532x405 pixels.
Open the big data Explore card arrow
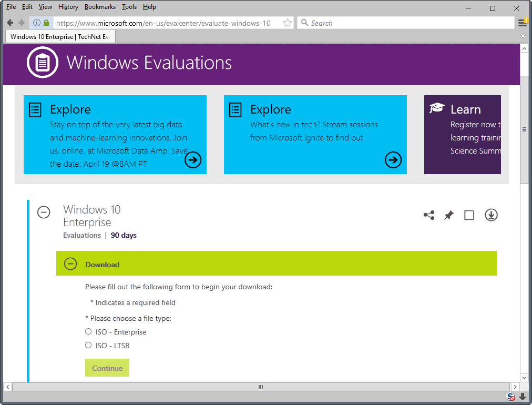click(x=193, y=159)
